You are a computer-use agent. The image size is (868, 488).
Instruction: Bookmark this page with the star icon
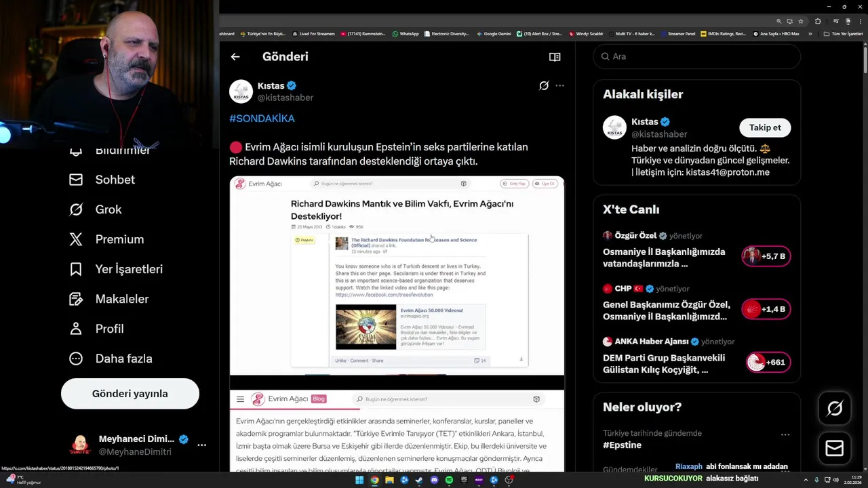[801, 21]
